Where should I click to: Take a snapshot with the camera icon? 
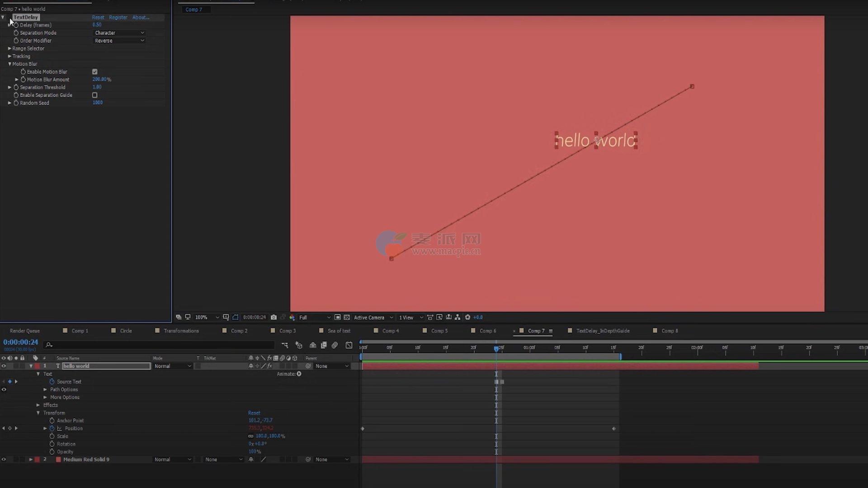point(274,317)
